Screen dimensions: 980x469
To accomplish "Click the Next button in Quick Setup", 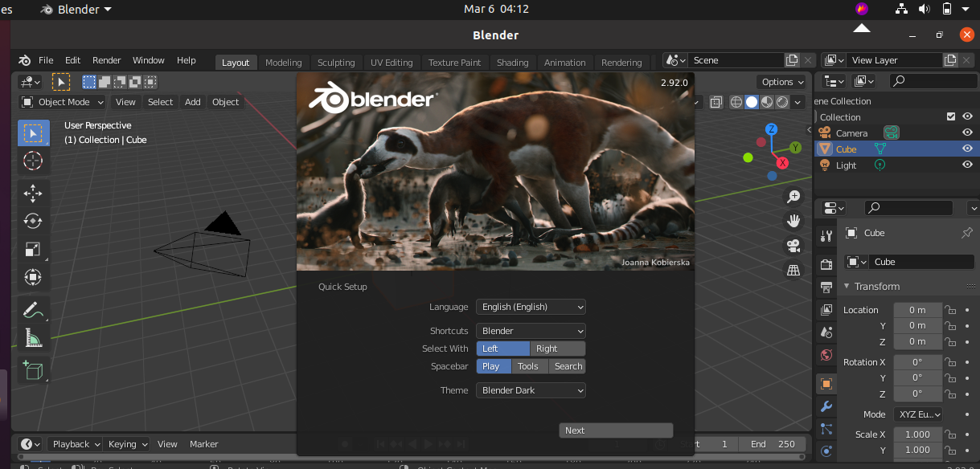I will pos(616,430).
